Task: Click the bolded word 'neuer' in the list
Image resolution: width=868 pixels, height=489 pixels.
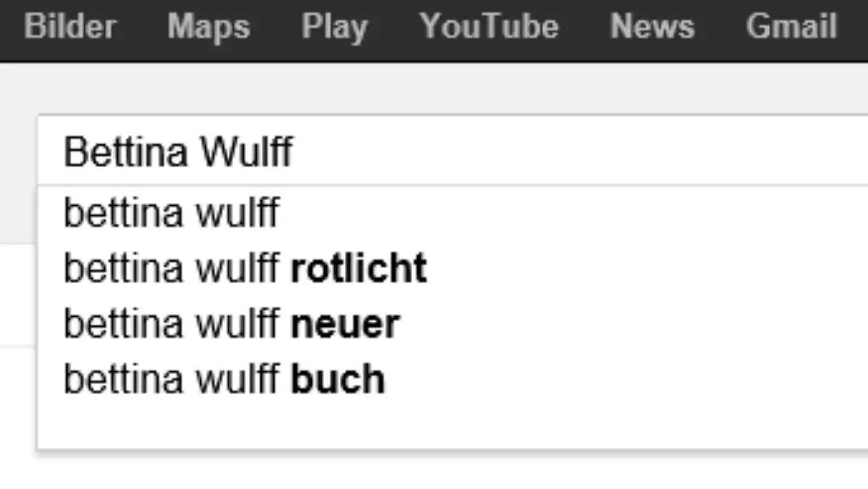Action: click(x=346, y=323)
